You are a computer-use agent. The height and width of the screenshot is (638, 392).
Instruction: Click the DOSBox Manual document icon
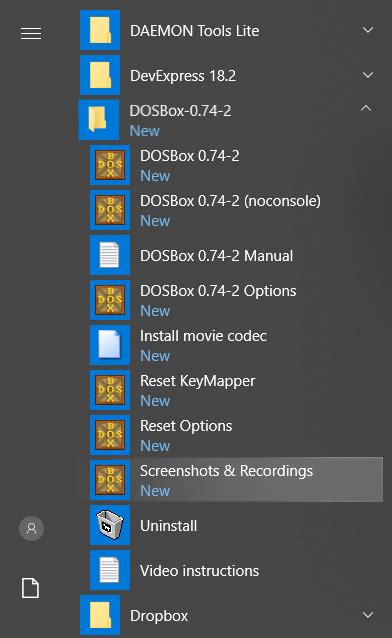[x=110, y=255]
